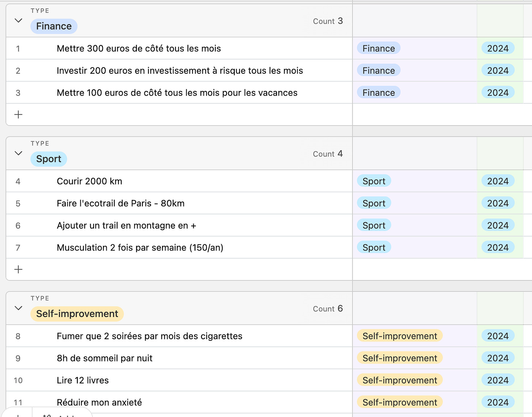532x417 pixels.
Task: Select row number 6
Action: click(18, 226)
